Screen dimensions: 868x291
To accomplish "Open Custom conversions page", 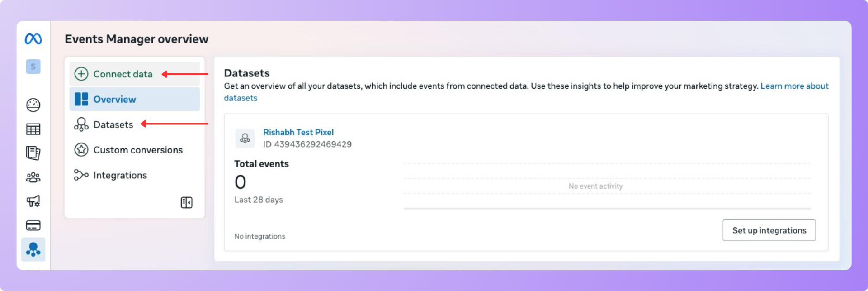I will 138,150.
